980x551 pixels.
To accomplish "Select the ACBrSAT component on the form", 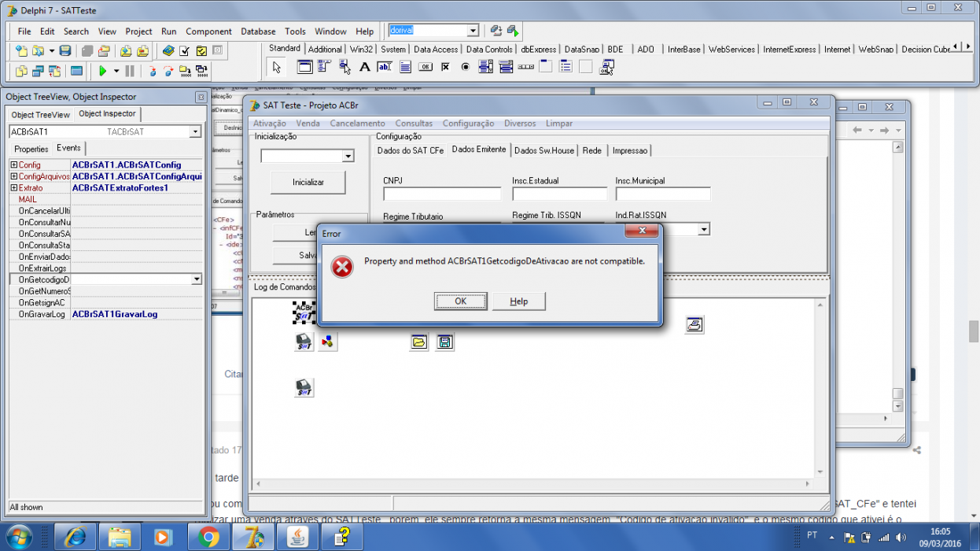I will pos(304,312).
